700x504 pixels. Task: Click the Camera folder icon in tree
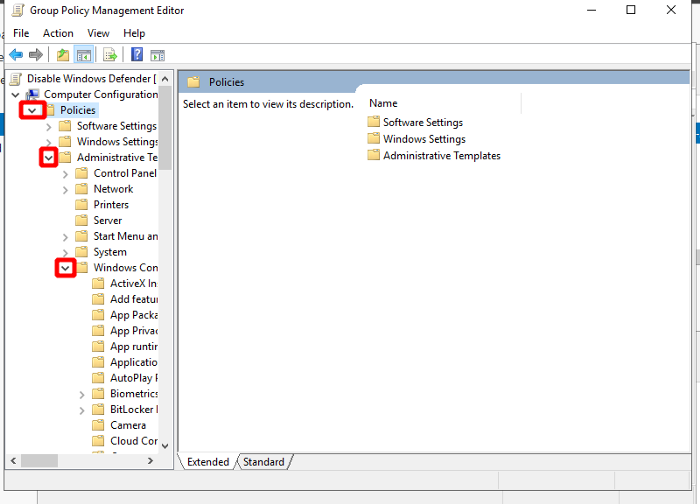(98, 425)
